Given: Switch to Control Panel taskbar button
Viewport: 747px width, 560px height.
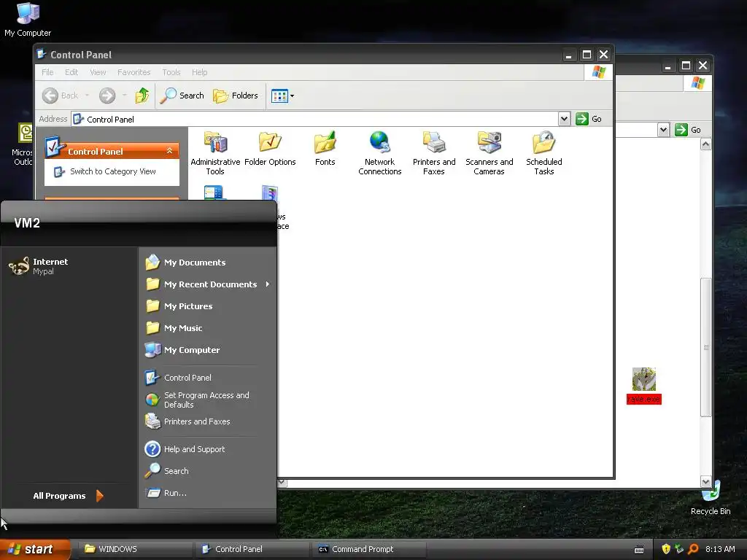Looking at the screenshot, I should [x=252, y=549].
